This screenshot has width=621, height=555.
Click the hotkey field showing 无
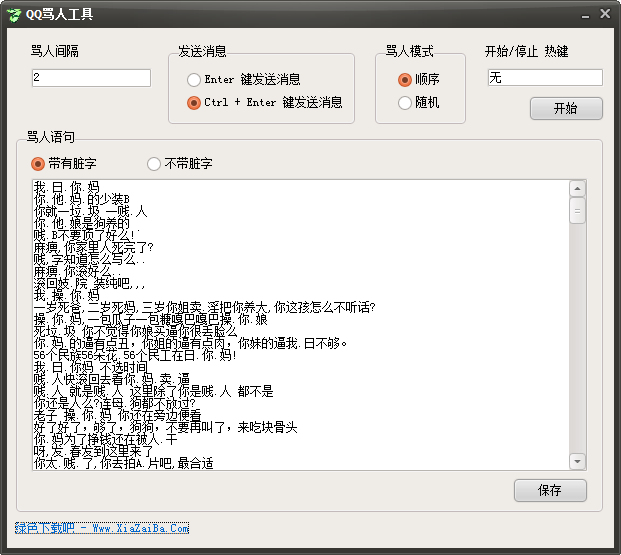tap(545, 78)
